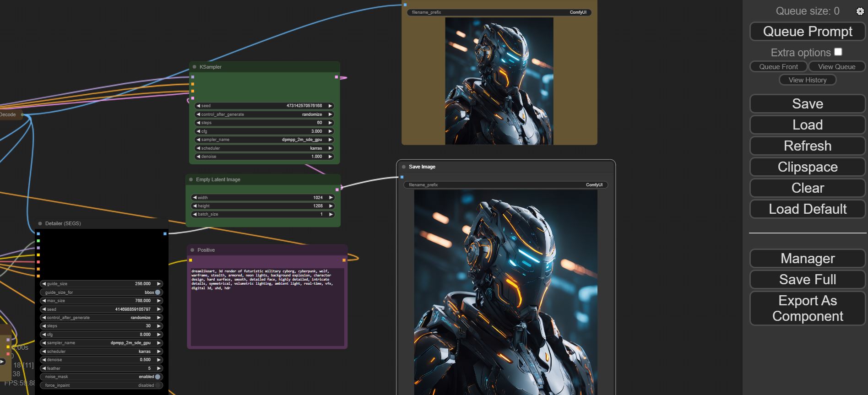Collapse Empty Latent Image node via title dot

(x=191, y=179)
